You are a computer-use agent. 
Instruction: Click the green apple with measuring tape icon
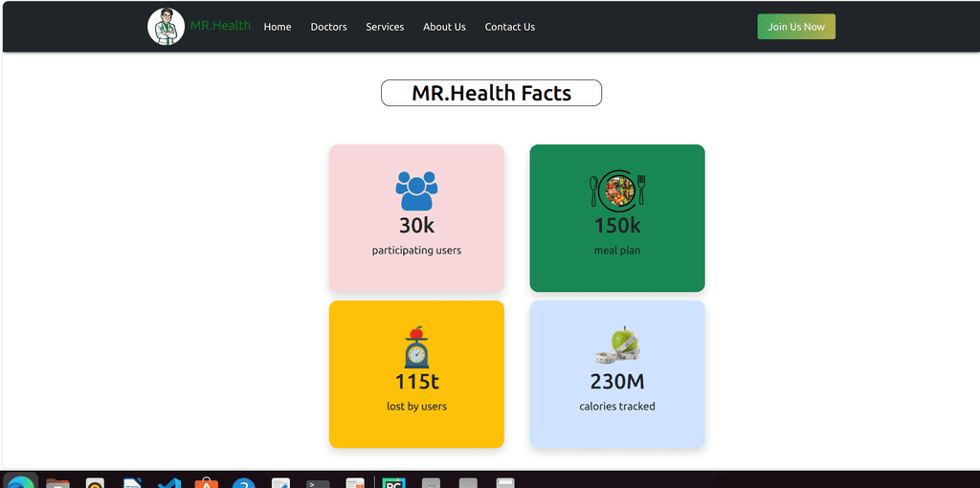tap(617, 345)
